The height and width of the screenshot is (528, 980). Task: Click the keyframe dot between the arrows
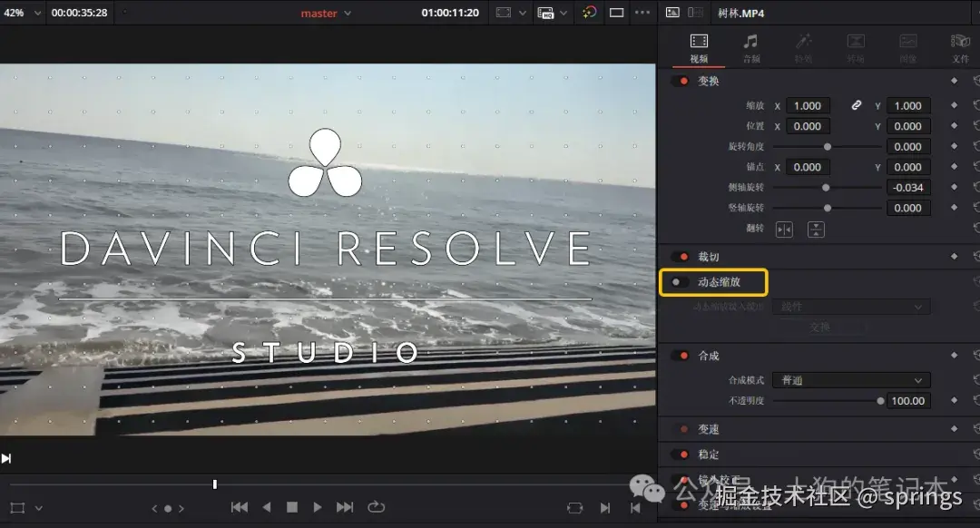[x=168, y=509]
